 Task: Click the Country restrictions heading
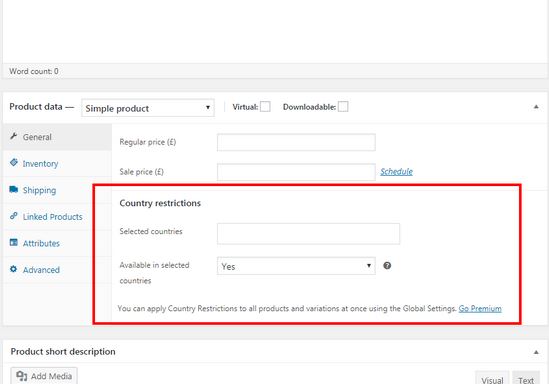click(160, 203)
